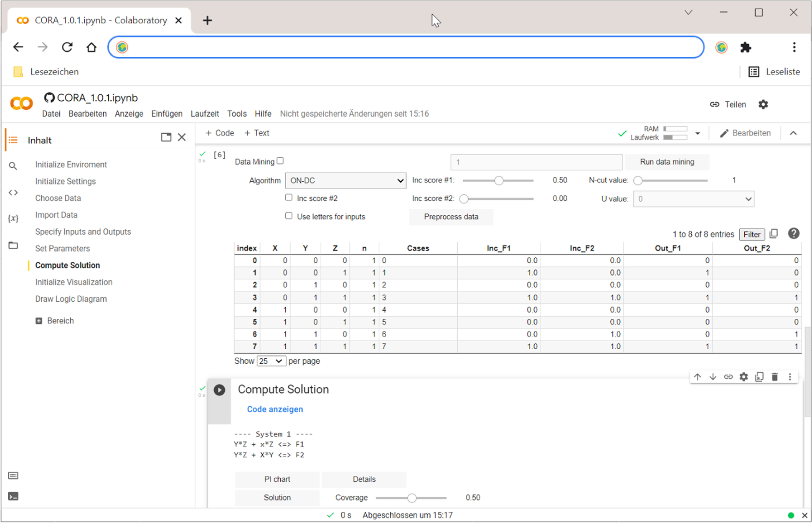Open more cell actions menu
The height and width of the screenshot is (523, 812).
point(790,377)
